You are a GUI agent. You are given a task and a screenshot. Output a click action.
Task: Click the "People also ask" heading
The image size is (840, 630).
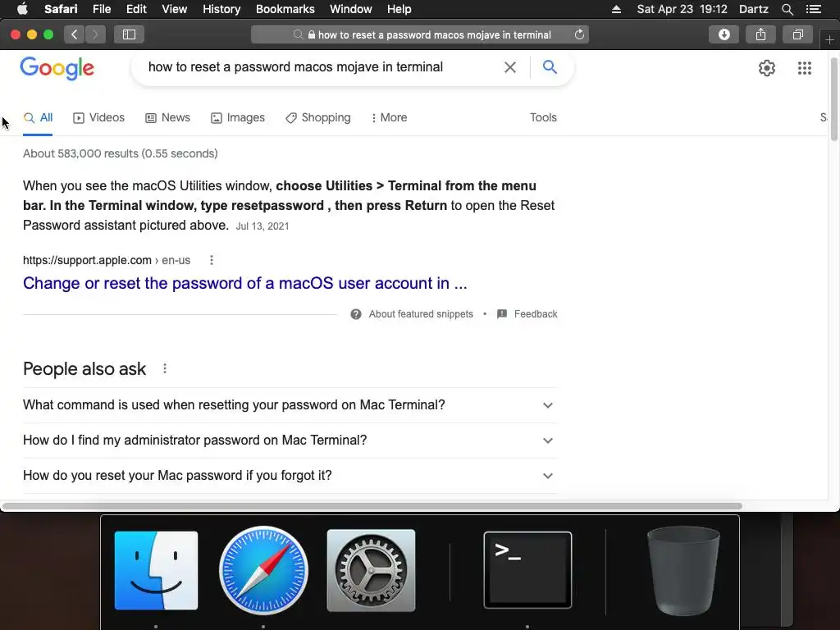(x=84, y=369)
